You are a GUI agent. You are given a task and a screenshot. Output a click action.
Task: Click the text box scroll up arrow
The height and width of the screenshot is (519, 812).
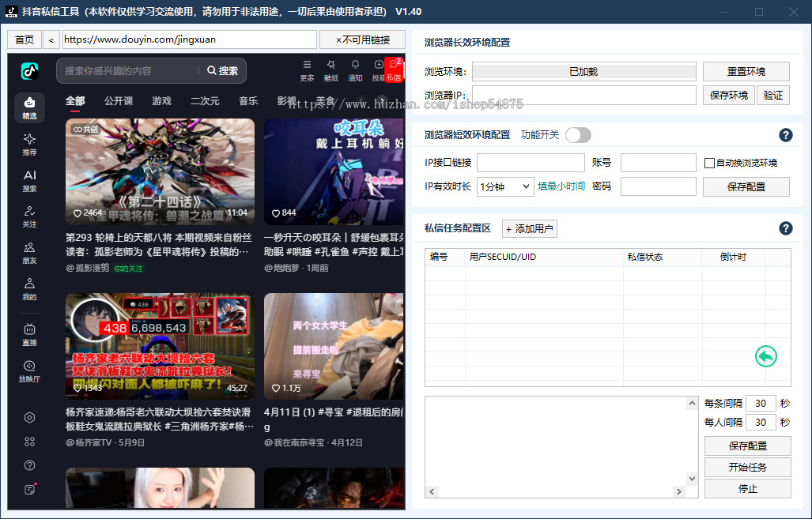click(x=692, y=403)
